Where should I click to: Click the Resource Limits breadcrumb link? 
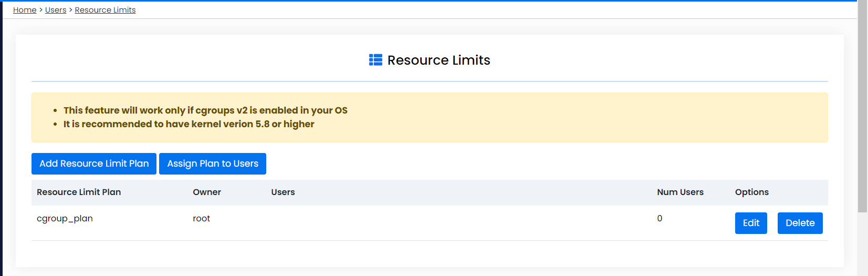tap(105, 10)
